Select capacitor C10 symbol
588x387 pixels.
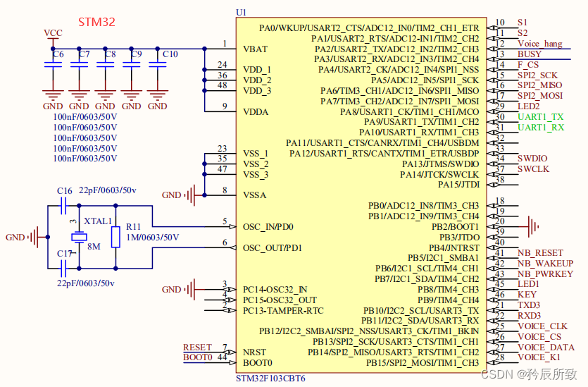pos(158,65)
